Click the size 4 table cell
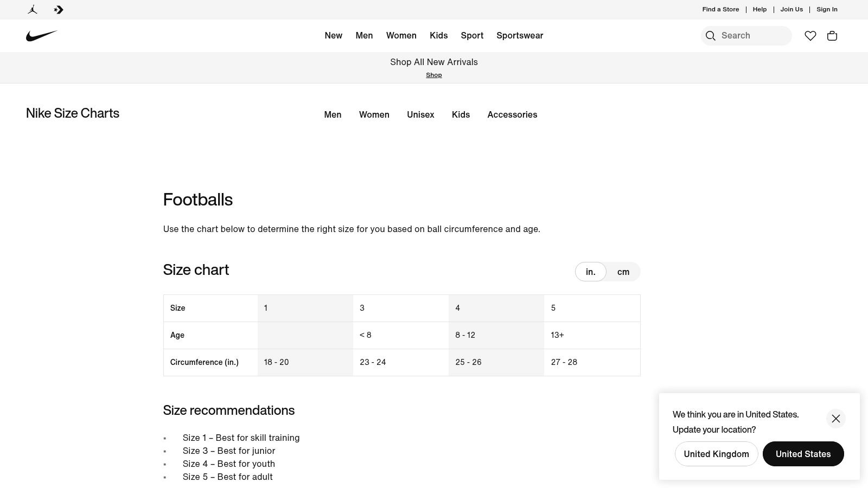The image size is (868, 488). click(x=496, y=308)
